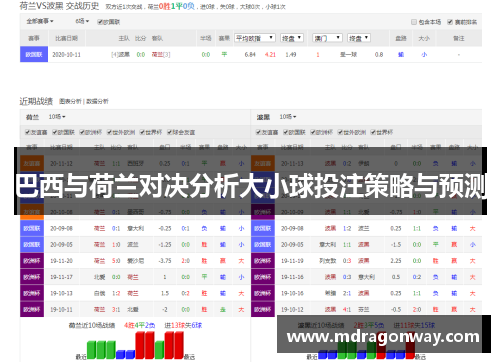Click 欧国联 tag on 波黑's 20-09-08 row
500x362 pixels.
pos(263,228)
